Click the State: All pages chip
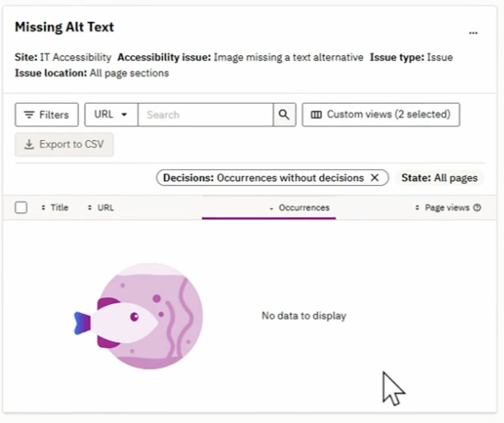 point(440,178)
